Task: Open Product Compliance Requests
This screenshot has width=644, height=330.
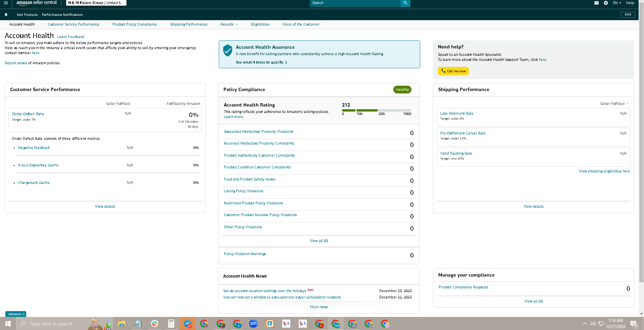Action: [463, 287]
